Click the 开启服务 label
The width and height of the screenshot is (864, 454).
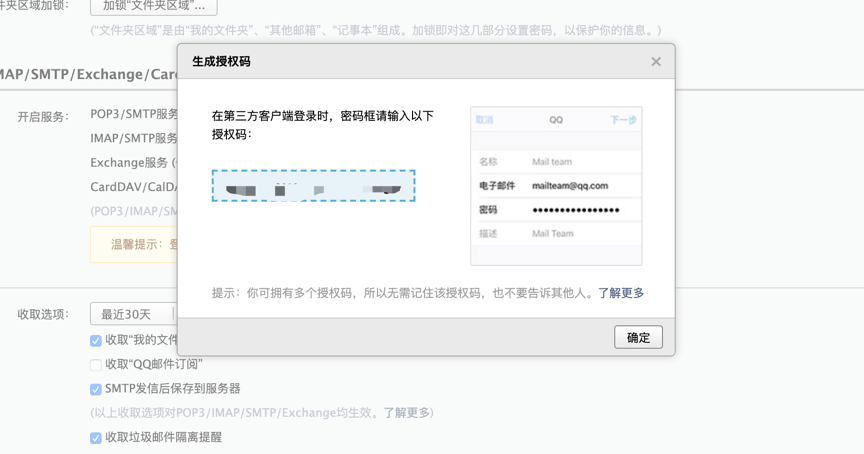tap(43, 117)
